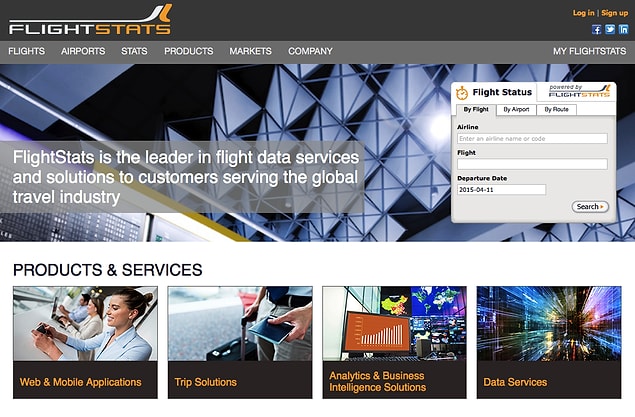The height and width of the screenshot is (417, 635).
Task: Open the Analytics & Business Intelligence thumbnail
Action: point(394,323)
